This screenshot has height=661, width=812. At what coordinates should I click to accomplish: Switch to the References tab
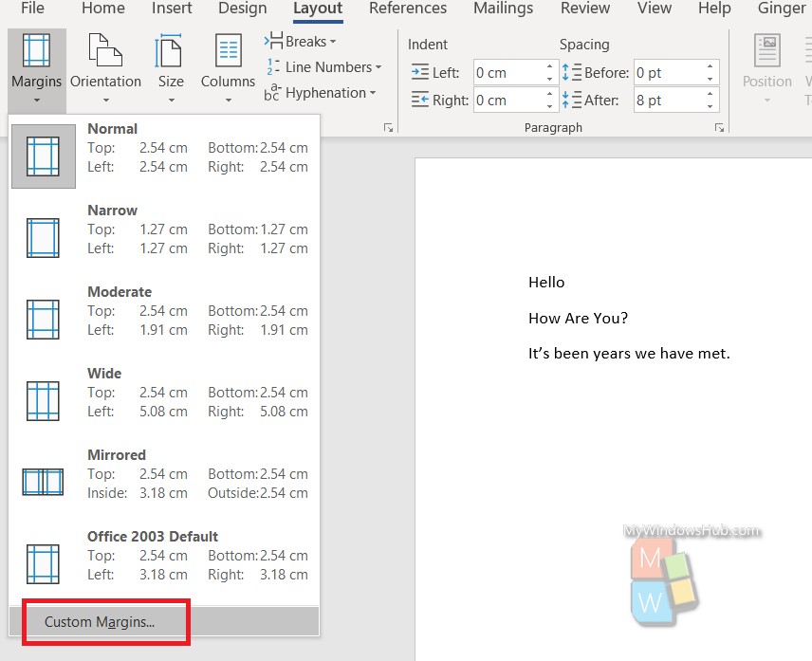[x=408, y=9]
